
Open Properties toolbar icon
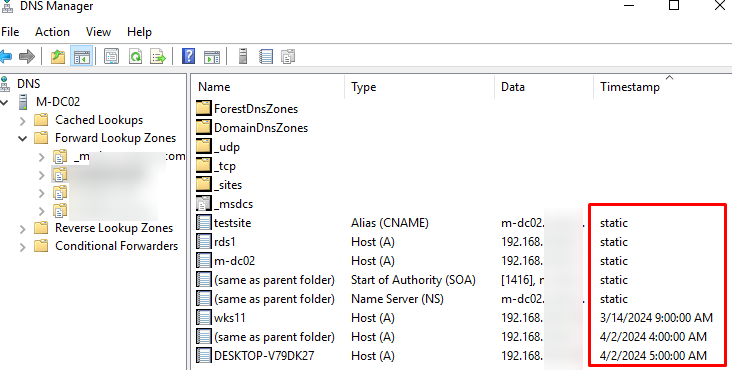(112, 57)
